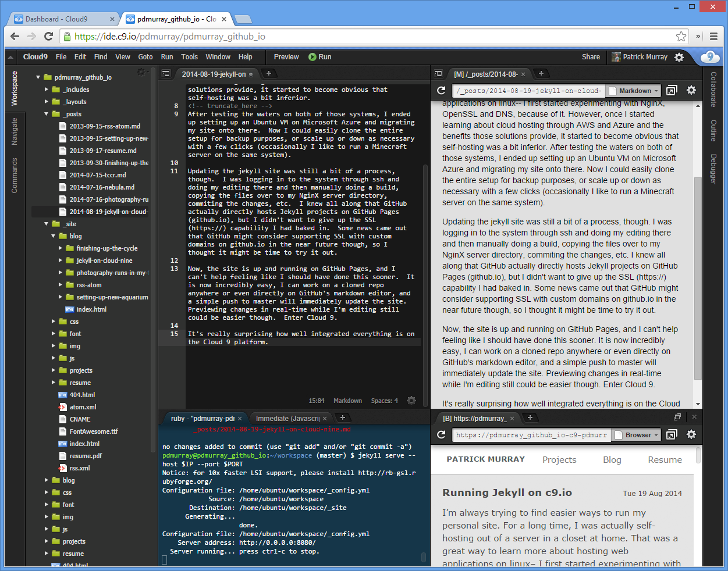Viewport: 728px width, 571px height.
Task: Collapse the _posts folder
Action: (x=47, y=114)
